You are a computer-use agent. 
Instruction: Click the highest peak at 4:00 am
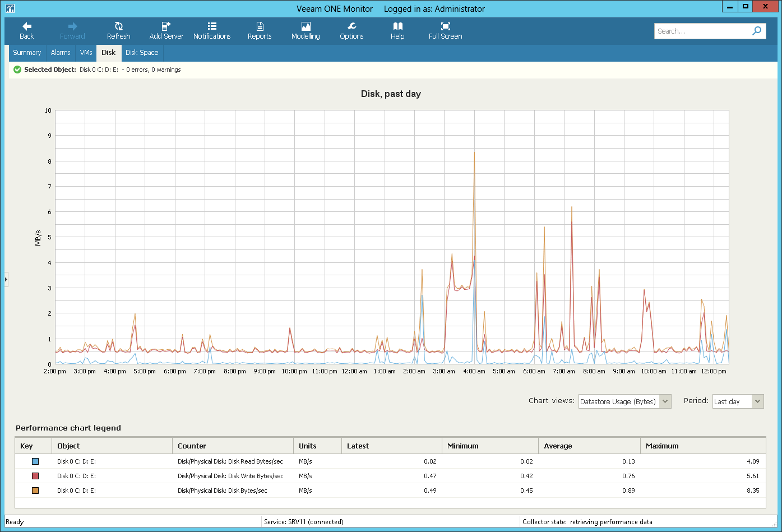pos(474,153)
